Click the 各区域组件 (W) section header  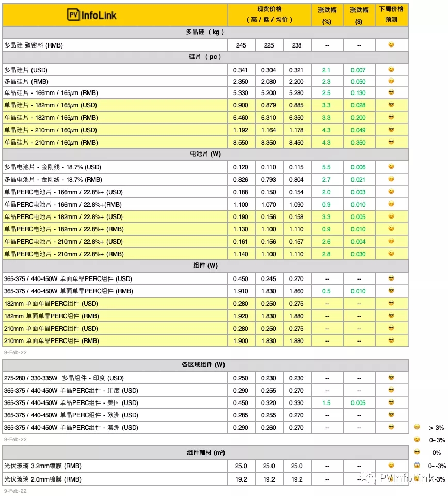coord(205,365)
